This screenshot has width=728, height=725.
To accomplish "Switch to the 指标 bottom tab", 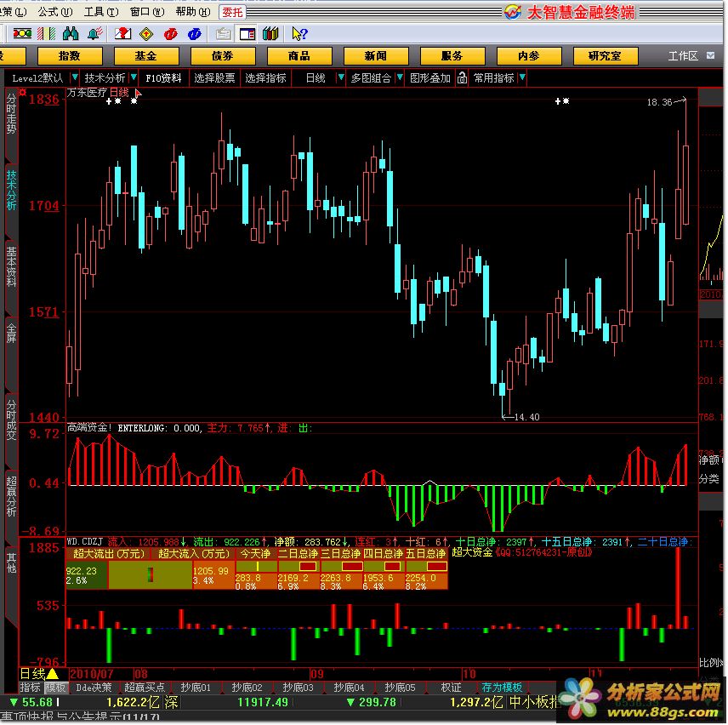I will click(x=31, y=688).
